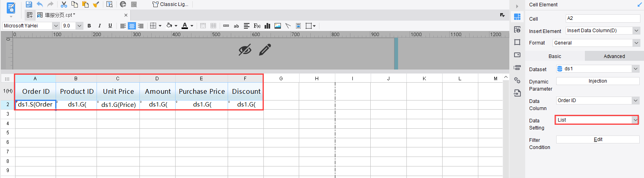Insert formula F(x) element
644x178 pixels.
click(257, 26)
